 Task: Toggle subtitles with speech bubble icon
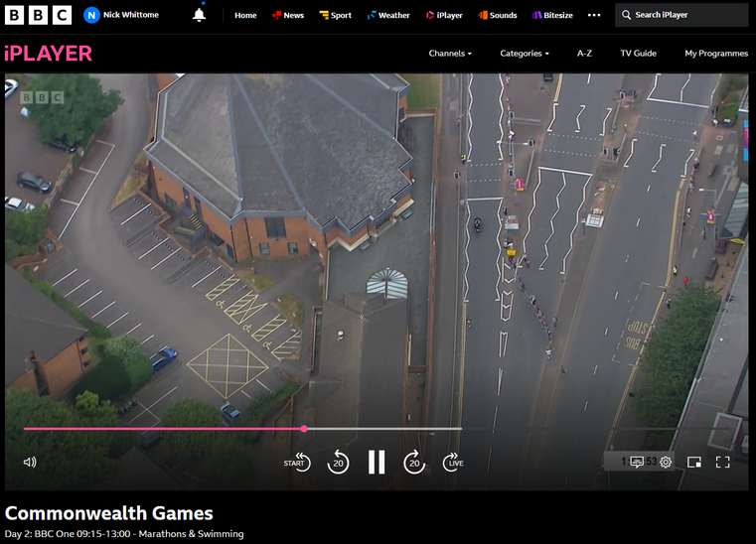point(637,462)
